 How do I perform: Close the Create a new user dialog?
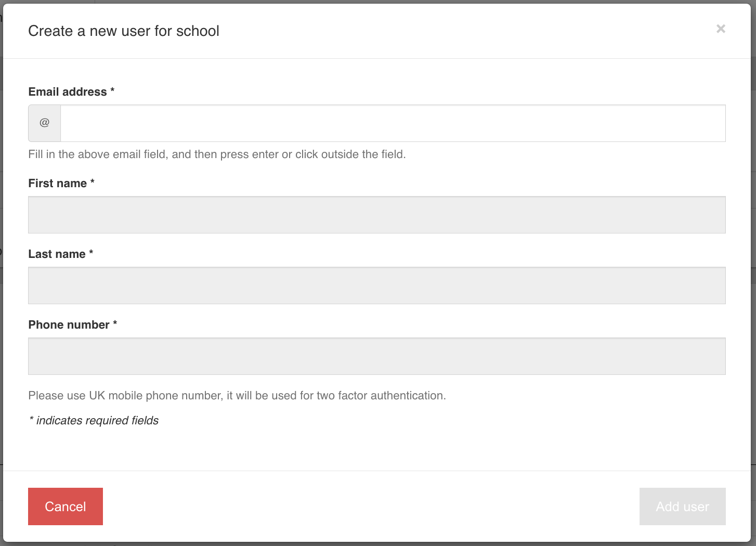click(721, 29)
